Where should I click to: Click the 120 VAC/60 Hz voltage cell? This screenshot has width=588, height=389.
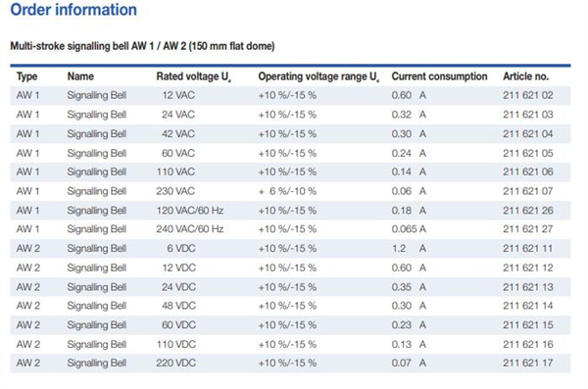point(190,211)
